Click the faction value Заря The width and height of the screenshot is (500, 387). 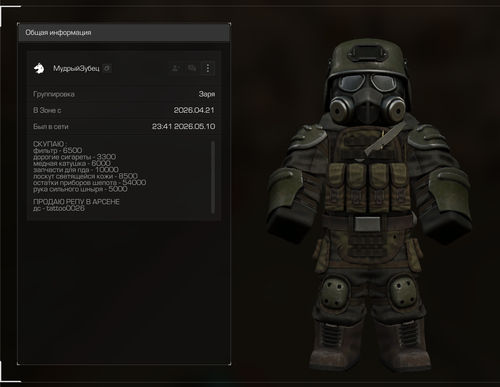pyautogui.click(x=207, y=94)
